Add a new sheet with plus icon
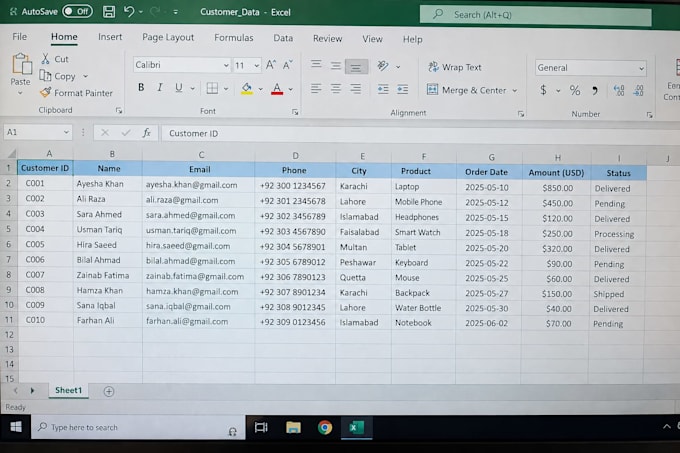This screenshot has height=453, width=680. (109, 391)
